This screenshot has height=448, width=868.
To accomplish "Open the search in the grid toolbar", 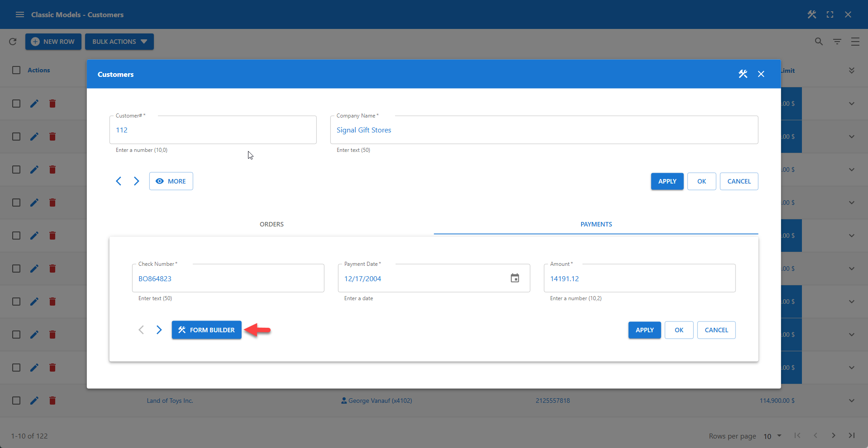I will tap(819, 41).
